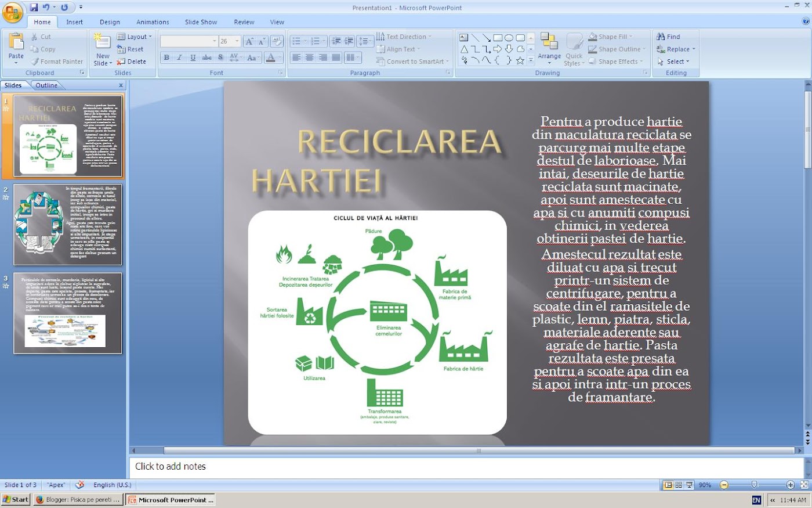Screen dimensions: 812x508
Task: Click the notes area to add notes
Action: [465, 467]
